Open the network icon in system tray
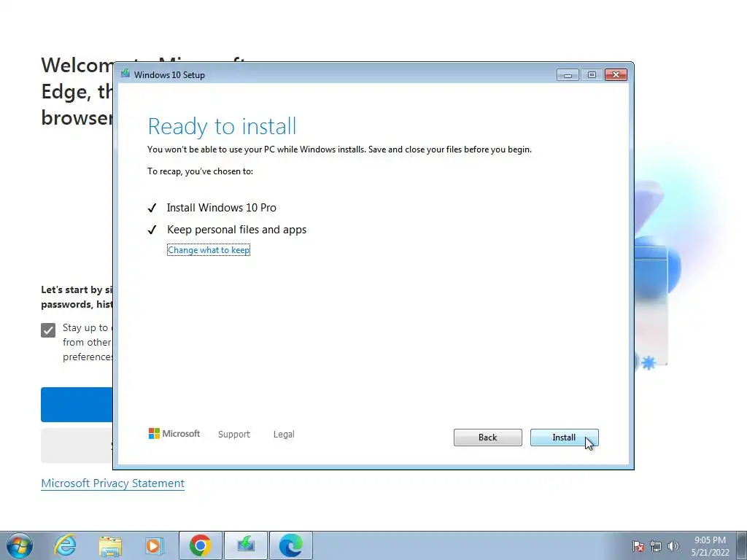The width and height of the screenshot is (747, 560). (x=656, y=546)
